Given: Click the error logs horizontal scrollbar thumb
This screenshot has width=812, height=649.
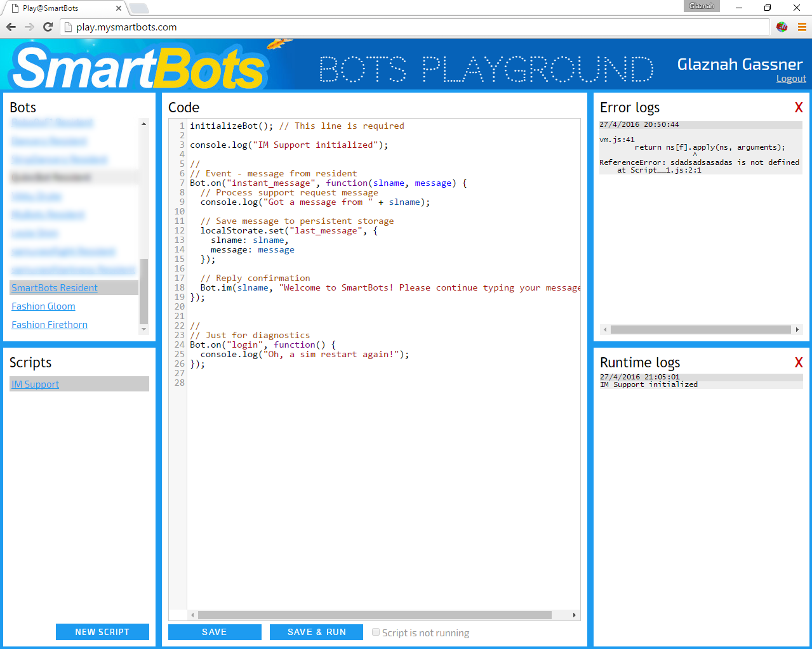Looking at the screenshot, I should (700, 329).
